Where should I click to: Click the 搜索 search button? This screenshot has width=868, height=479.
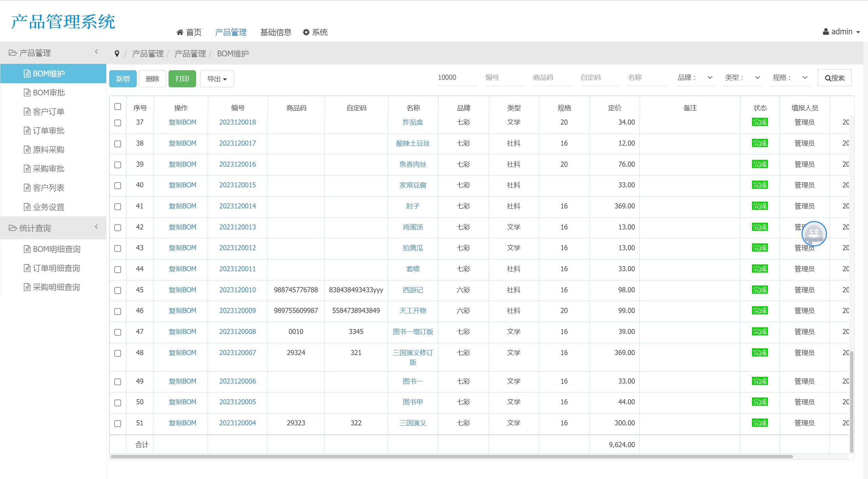click(x=835, y=78)
